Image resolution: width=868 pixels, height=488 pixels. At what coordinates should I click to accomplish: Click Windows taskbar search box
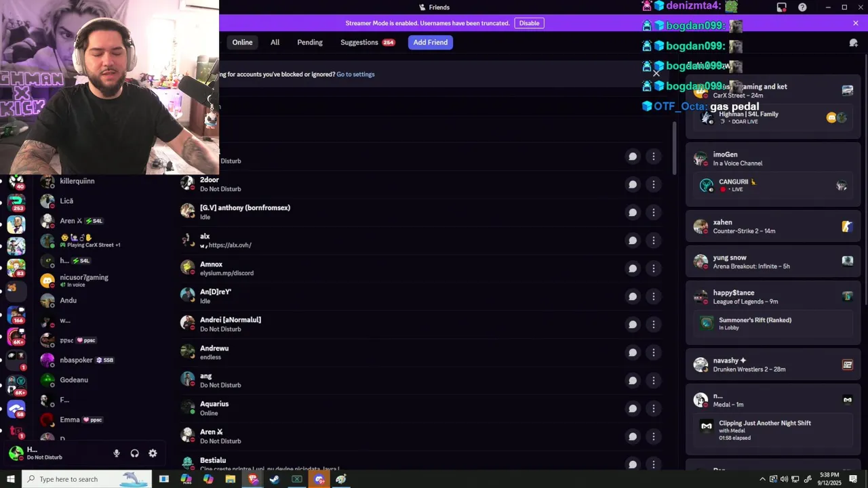pyautogui.click(x=85, y=479)
